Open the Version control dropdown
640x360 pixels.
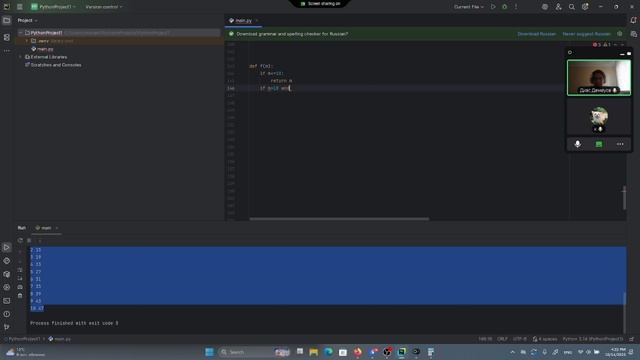(104, 7)
